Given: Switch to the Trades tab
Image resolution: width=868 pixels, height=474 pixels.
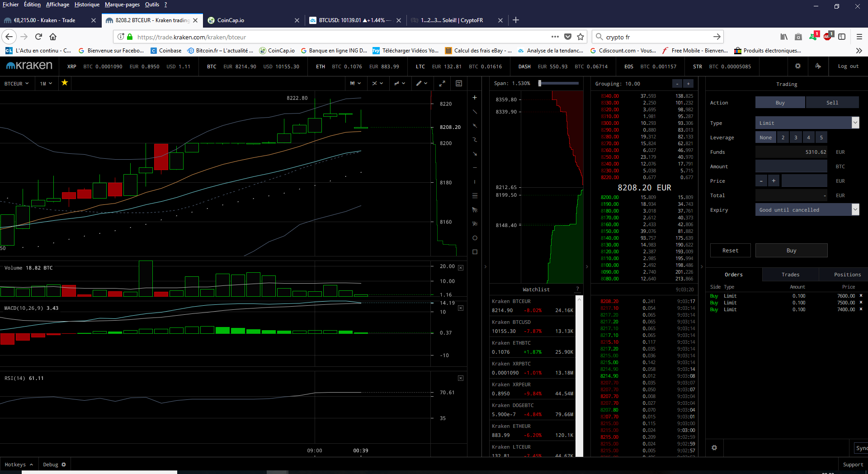Looking at the screenshot, I should (790, 275).
